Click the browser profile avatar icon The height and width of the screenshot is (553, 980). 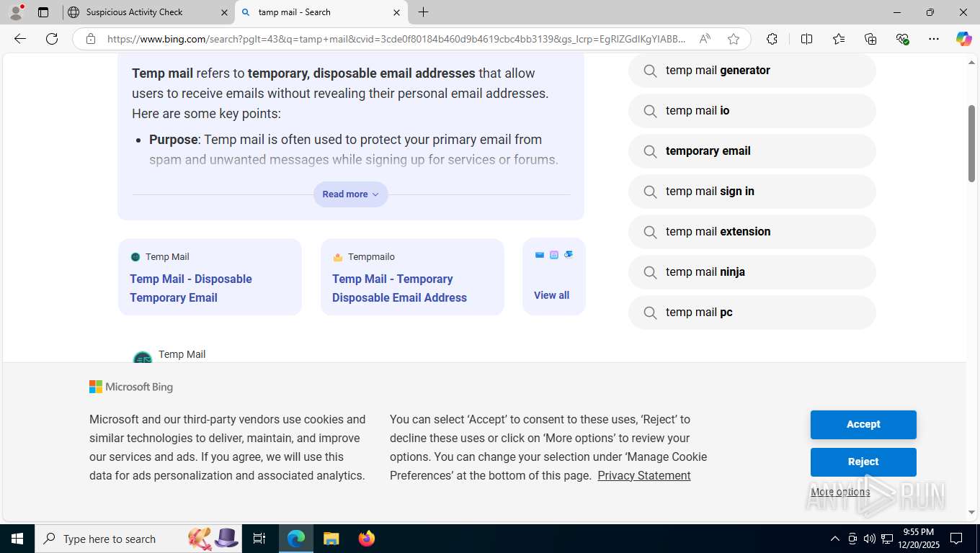click(16, 12)
